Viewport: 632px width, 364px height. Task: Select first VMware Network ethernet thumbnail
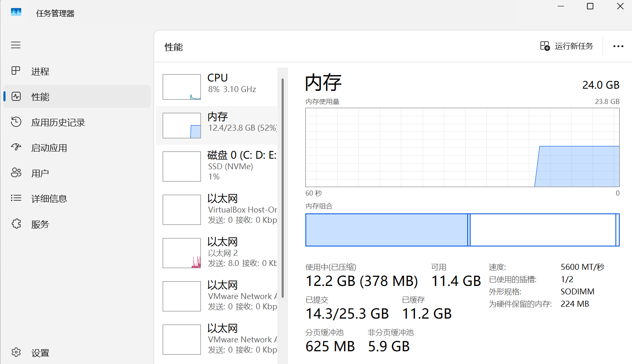click(182, 296)
